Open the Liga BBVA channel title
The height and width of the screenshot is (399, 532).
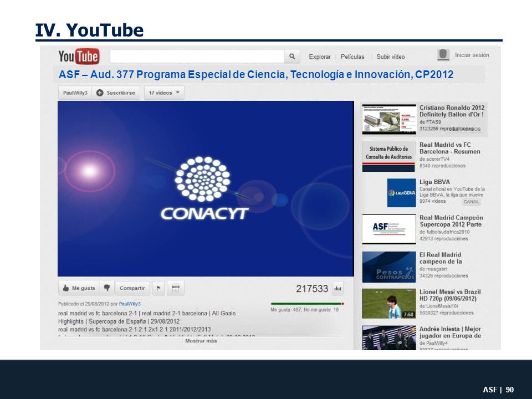[434, 182]
